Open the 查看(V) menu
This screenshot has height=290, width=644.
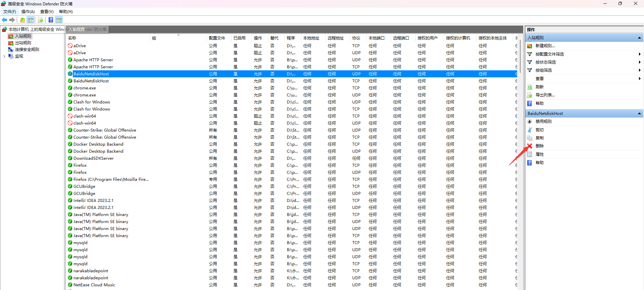47,12
